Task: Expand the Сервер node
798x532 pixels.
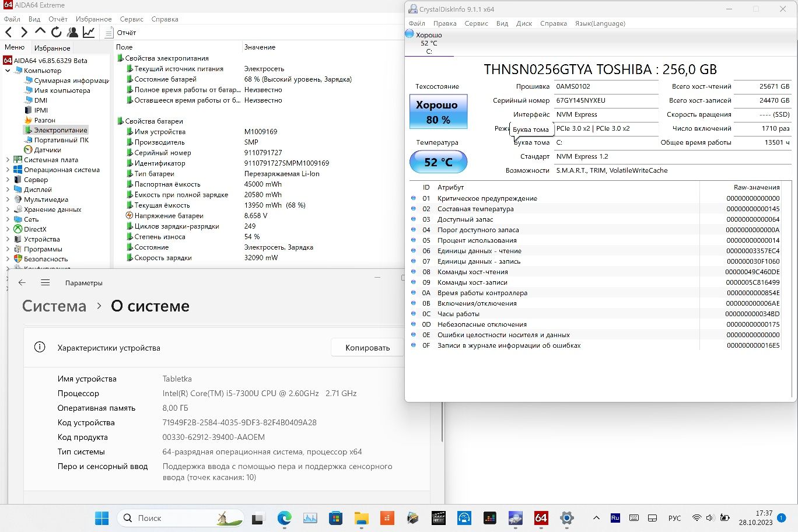Action: coord(8,180)
